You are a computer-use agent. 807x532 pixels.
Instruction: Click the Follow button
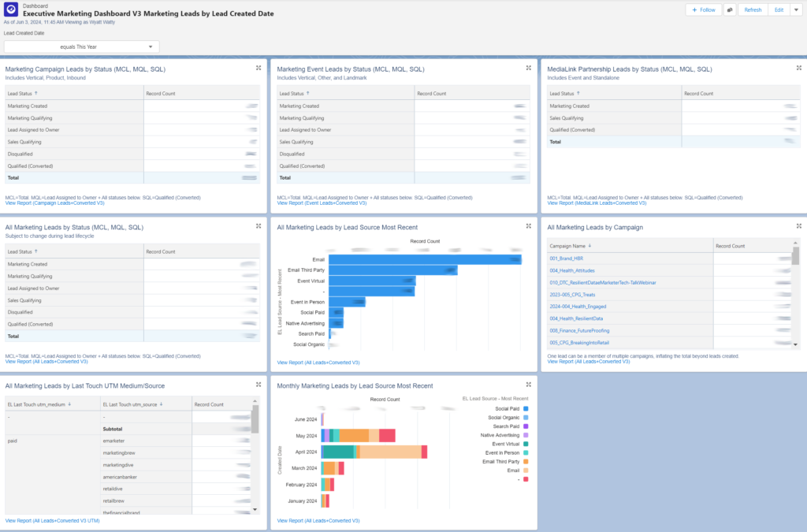[x=704, y=9]
